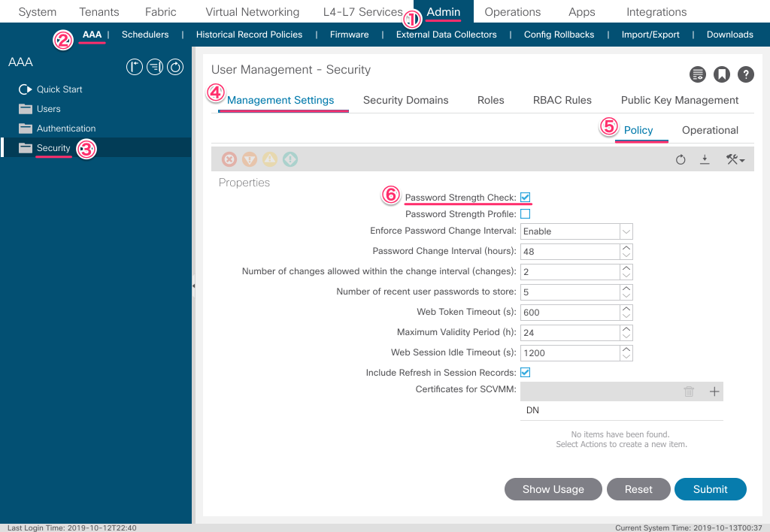The height and width of the screenshot is (532, 770).
Task: Open the Firmware submenu
Action: coord(349,35)
